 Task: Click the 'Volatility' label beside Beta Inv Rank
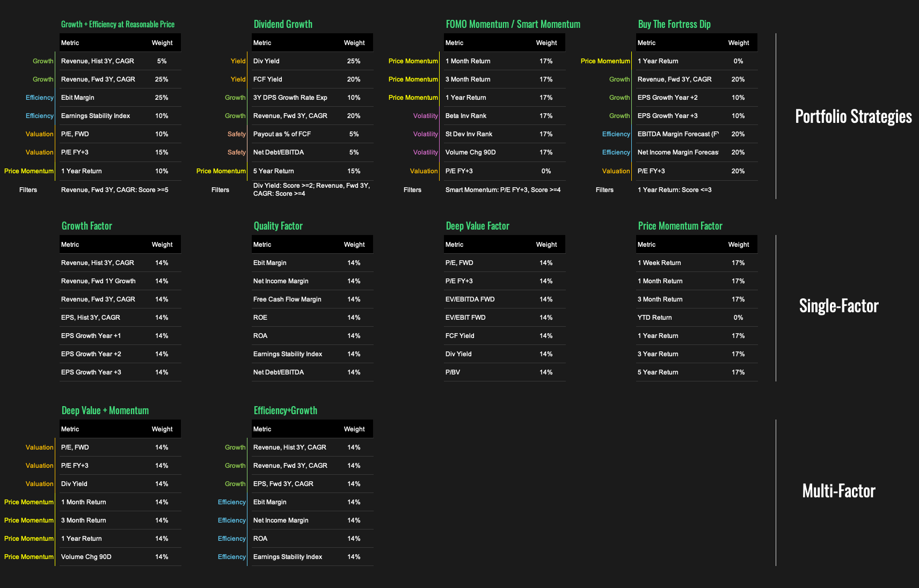pos(425,116)
